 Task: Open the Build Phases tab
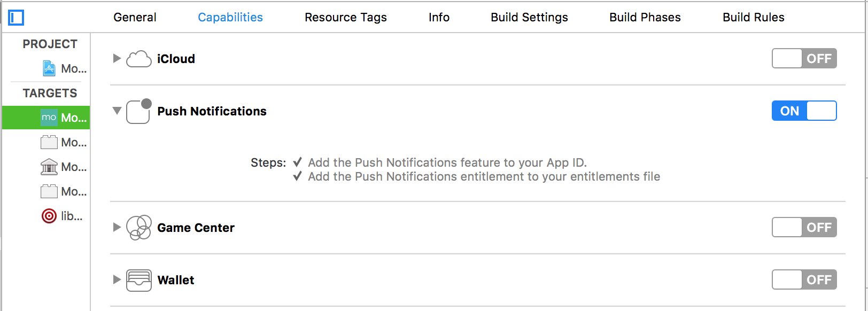(x=645, y=17)
